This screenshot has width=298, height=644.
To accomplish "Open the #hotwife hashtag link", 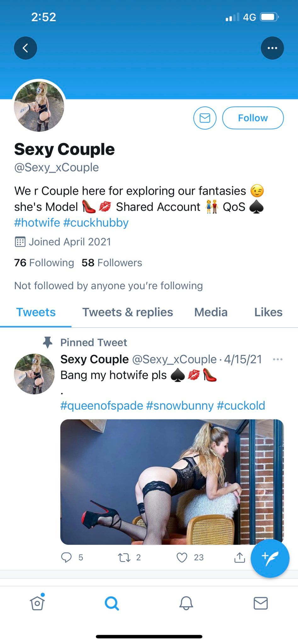I will [x=37, y=223].
